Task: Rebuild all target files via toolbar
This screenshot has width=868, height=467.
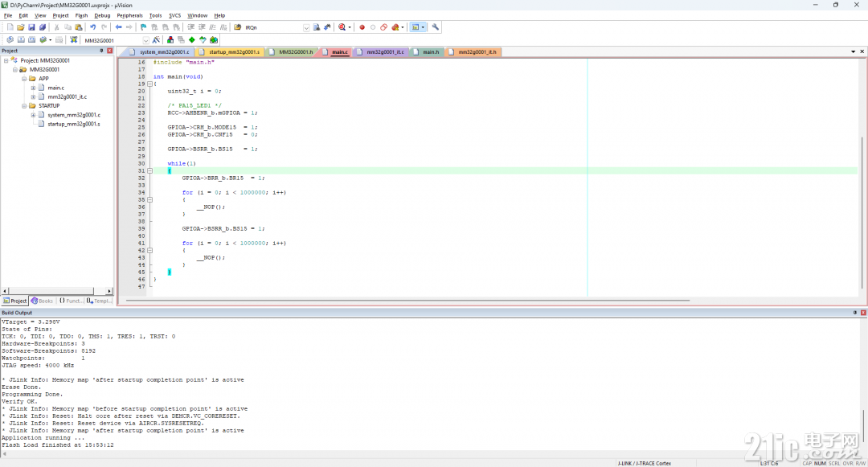Action: pos(31,40)
